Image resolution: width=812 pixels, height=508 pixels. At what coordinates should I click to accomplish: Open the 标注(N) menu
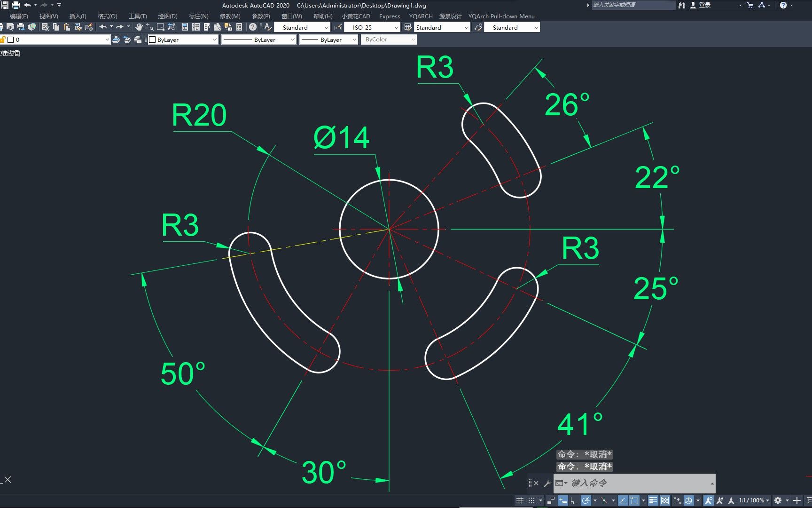tap(198, 16)
